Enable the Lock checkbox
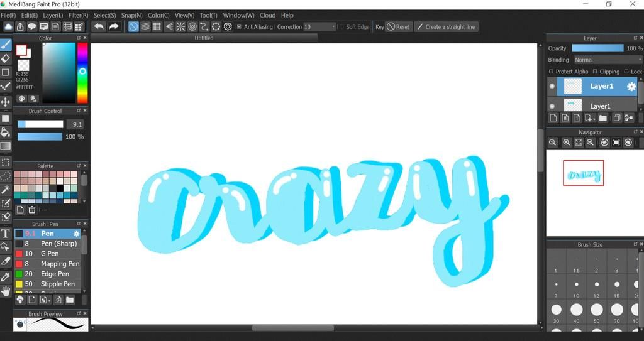This screenshot has width=644, height=341. coord(626,72)
